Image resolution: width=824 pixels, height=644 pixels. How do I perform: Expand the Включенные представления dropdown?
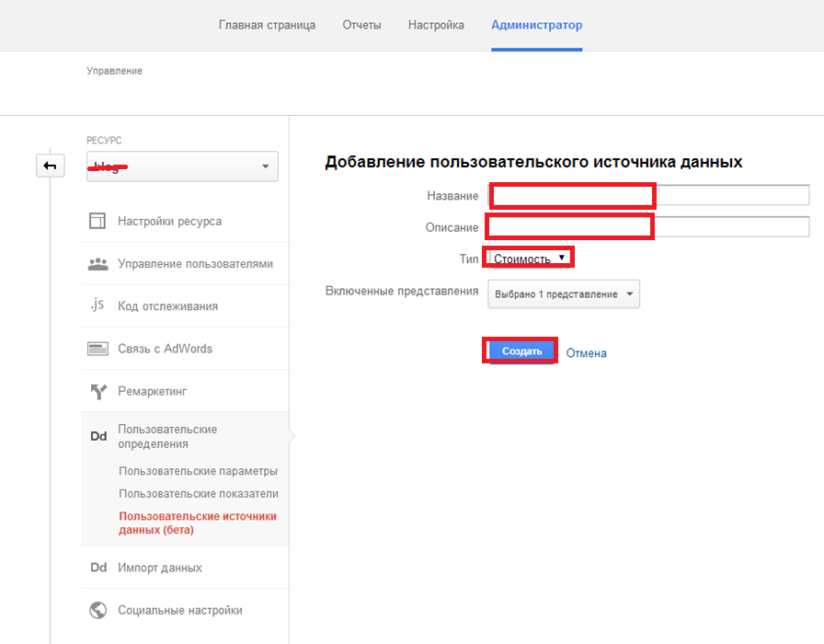pyautogui.click(x=564, y=293)
